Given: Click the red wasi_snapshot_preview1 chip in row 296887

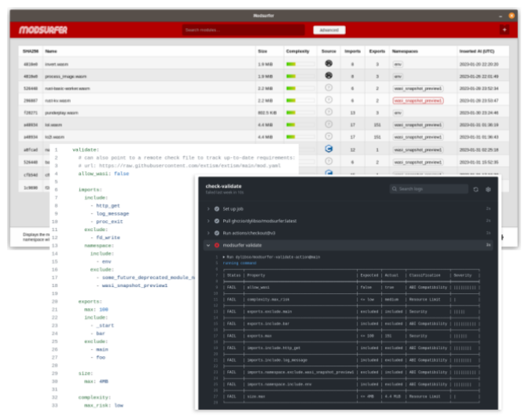Looking at the screenshot, I should 418,100.
